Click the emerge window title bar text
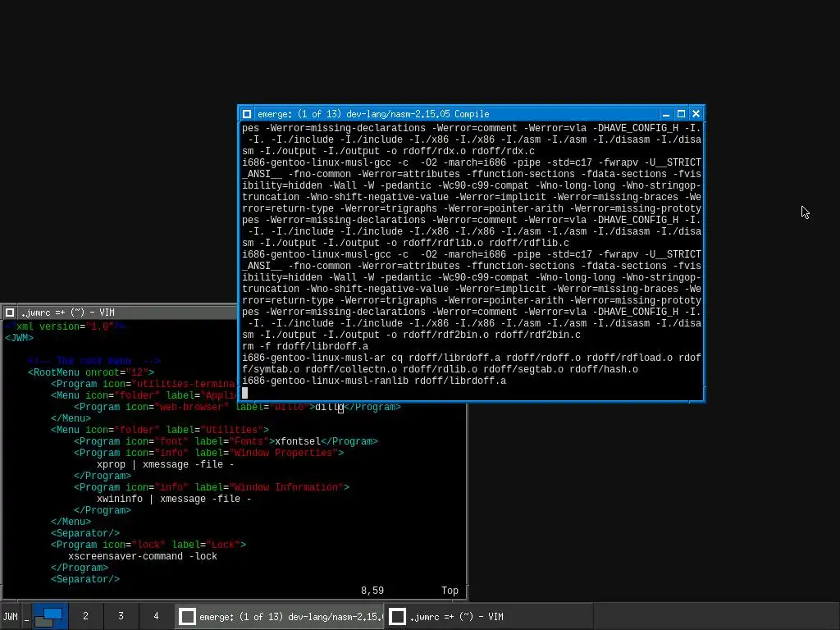The width and height of the screenshot is (840, 630). pyautogui.click(x=373, y=114)
